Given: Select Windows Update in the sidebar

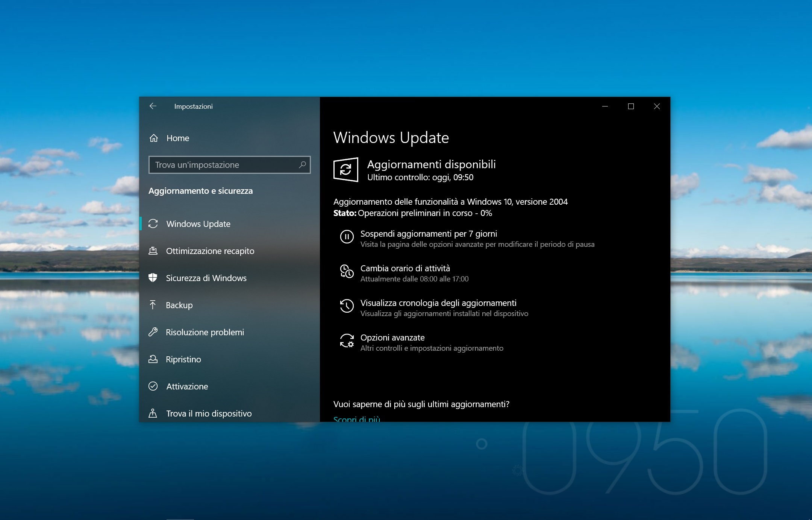Looking at the screenshot, I should (x=230, y=224).
